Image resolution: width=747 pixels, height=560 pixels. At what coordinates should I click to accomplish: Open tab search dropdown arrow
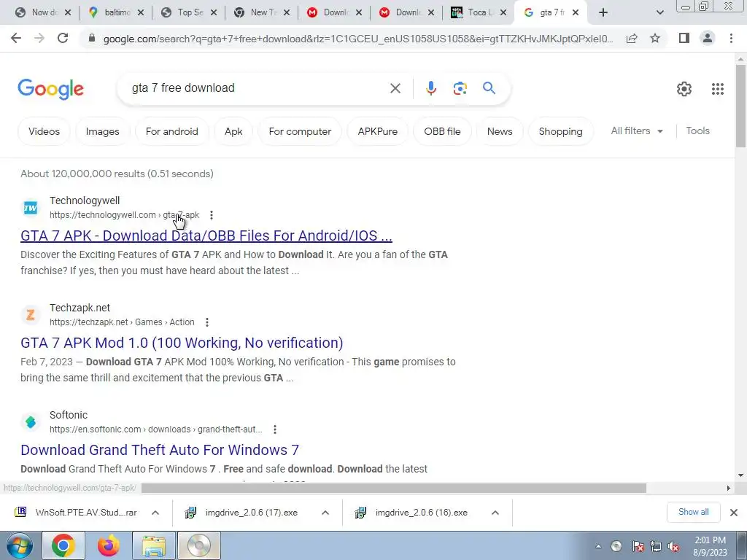(659, 12)
